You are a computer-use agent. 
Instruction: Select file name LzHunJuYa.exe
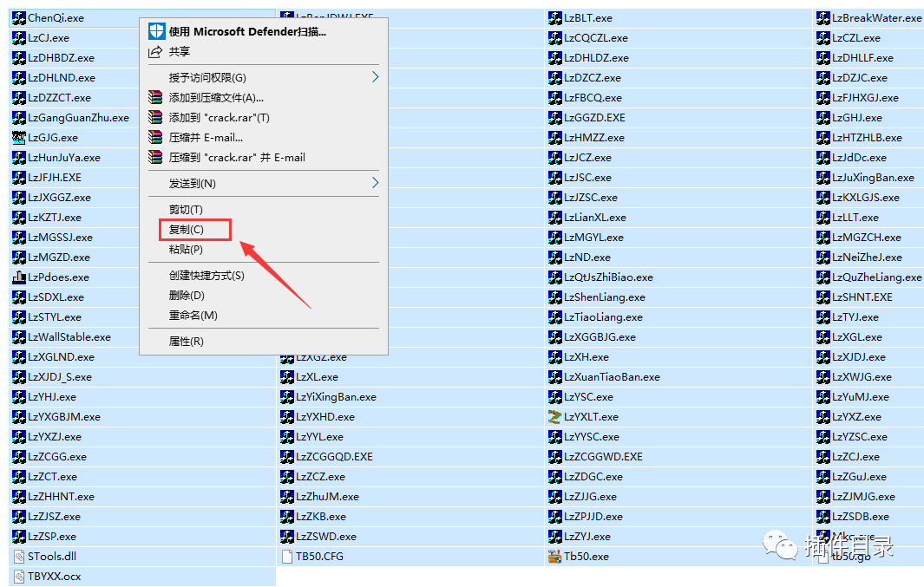pos(64,158)
